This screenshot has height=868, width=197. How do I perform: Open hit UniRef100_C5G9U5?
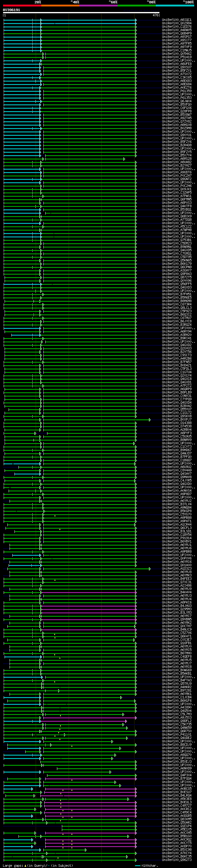click(x=176, y=437)
